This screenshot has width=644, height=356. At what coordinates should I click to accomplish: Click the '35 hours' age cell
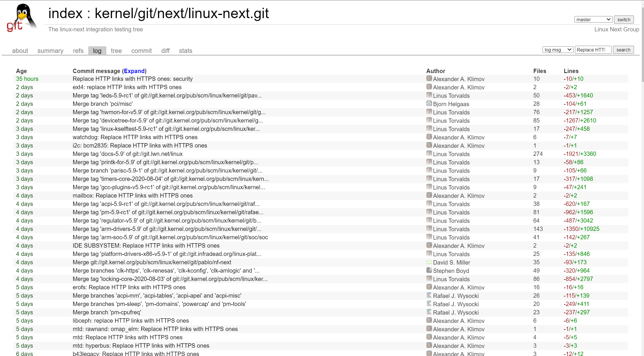27,79
